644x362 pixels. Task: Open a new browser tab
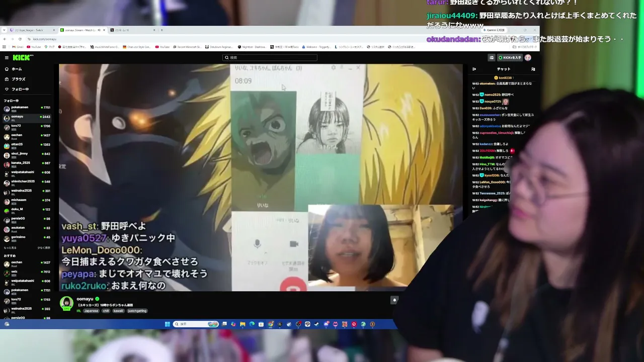[x=162, y=30]
